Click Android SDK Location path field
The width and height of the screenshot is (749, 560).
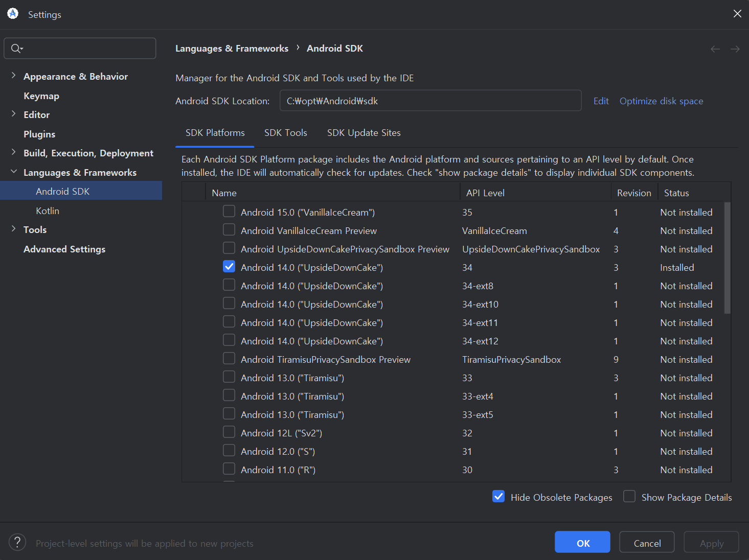point(430,101)
